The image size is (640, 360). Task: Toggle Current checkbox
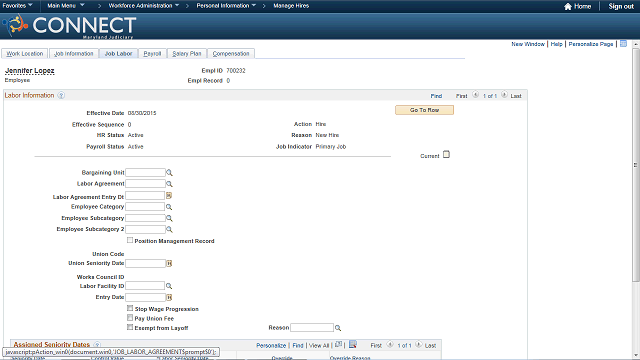point(446,154)
